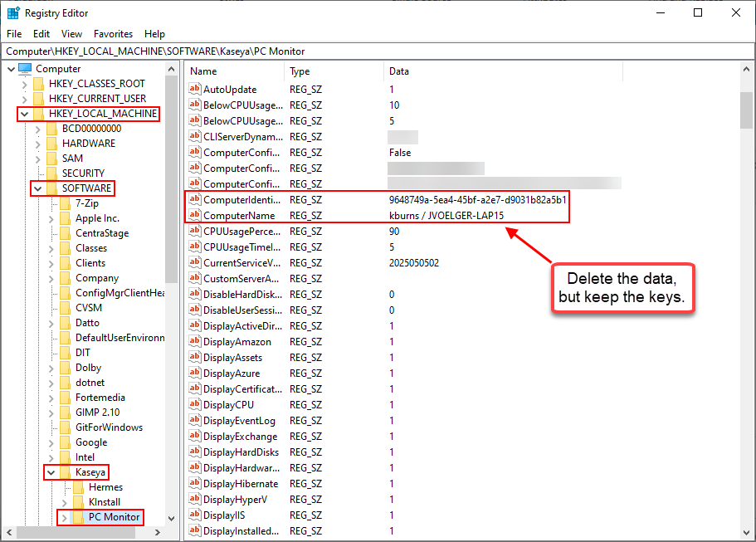Click the Registry Editor app icon in title bar
The height and width of the screenshot is (542, 756).
point(13,13)
